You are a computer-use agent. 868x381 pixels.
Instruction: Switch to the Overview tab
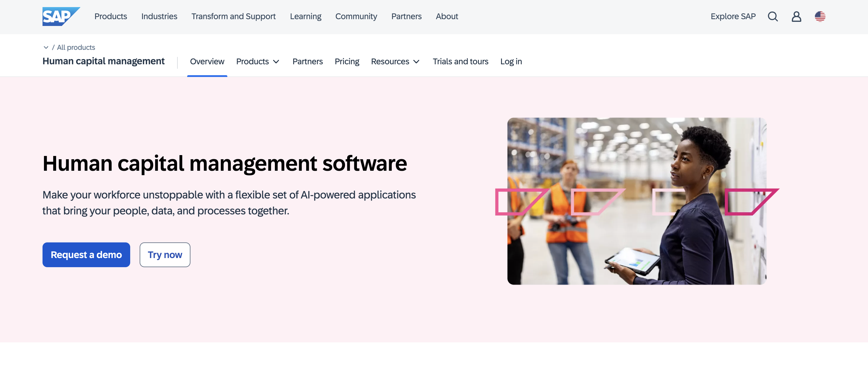(x=207, y=61)
